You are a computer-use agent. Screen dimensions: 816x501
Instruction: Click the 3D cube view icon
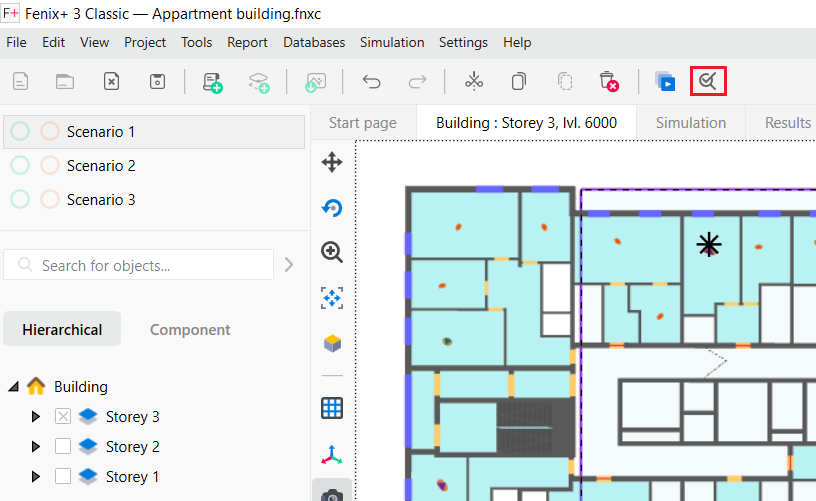pyautogui.click(x=332, y=343)
